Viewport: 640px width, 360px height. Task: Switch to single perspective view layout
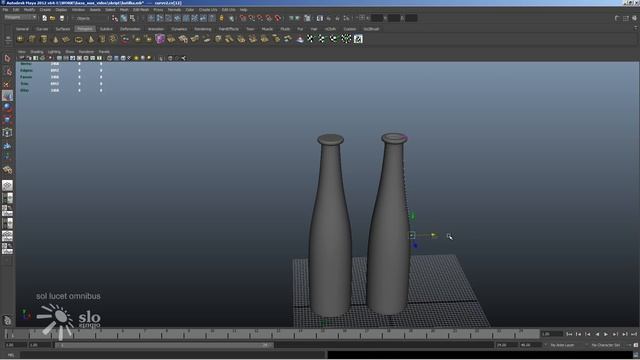[x=7, y=186]
